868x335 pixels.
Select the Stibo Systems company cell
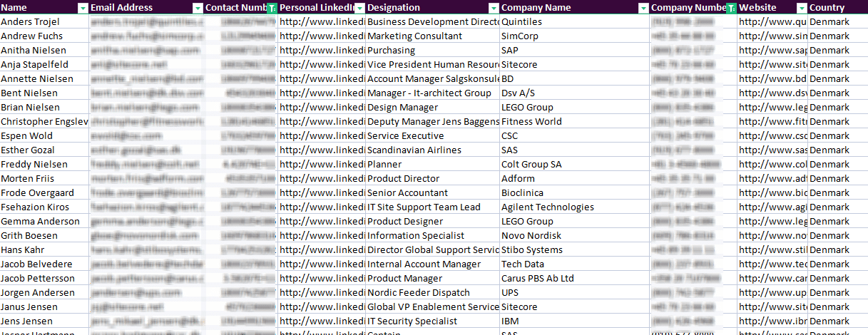coord(575,250)
